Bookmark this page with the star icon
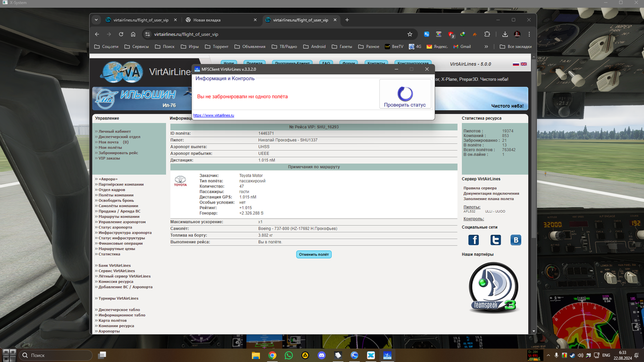This screenshot has height=362, width=644. pyautogui.click(x=410, y=34)
